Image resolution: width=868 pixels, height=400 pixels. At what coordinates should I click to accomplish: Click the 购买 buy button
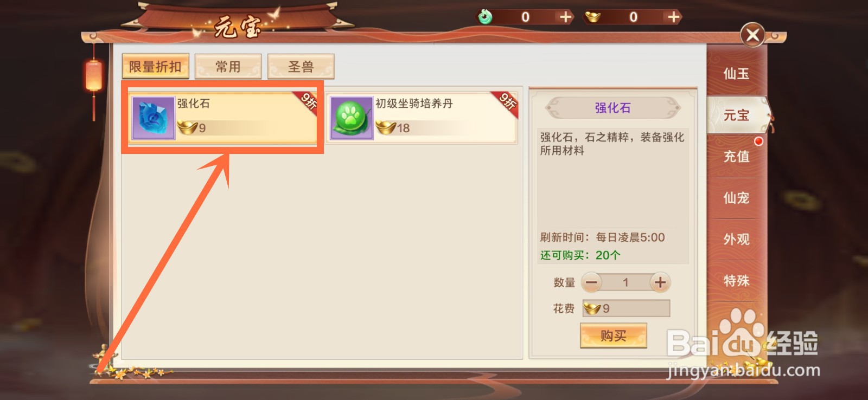click(x=614, y=336)
